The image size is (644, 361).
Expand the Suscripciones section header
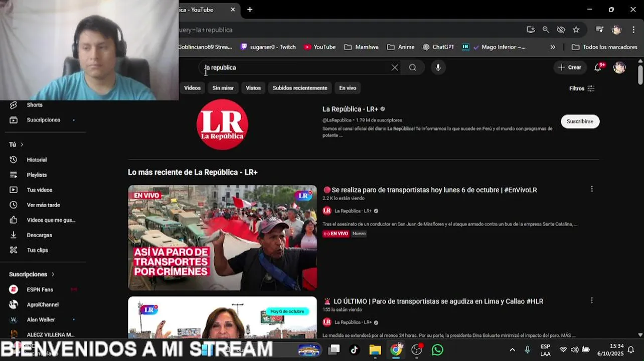coord(32,274)
